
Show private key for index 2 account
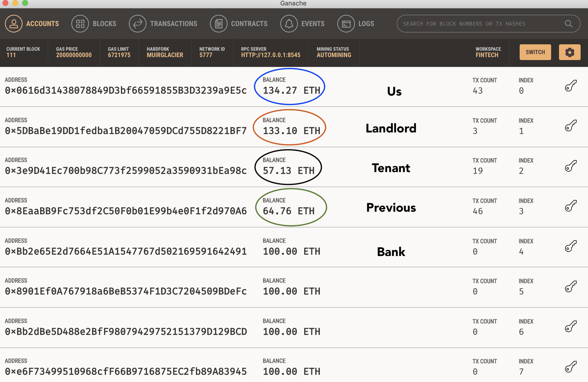tap(571, 166)
